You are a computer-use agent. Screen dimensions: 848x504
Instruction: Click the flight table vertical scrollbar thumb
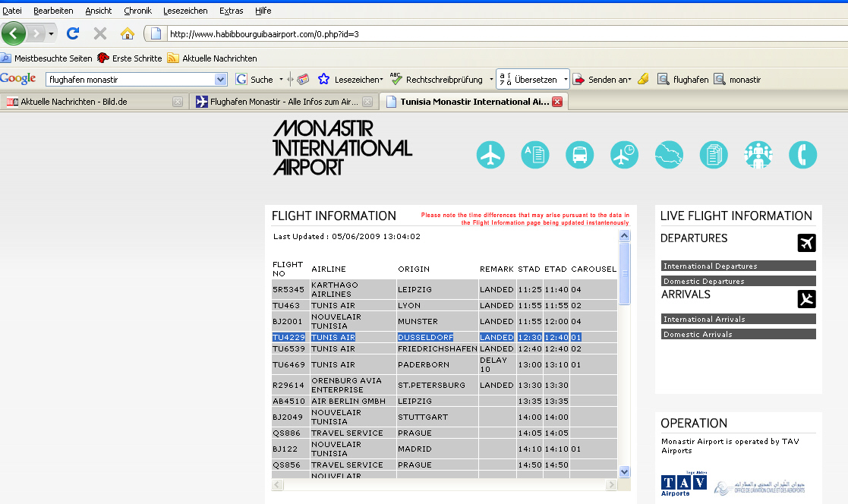pos(624,273)
